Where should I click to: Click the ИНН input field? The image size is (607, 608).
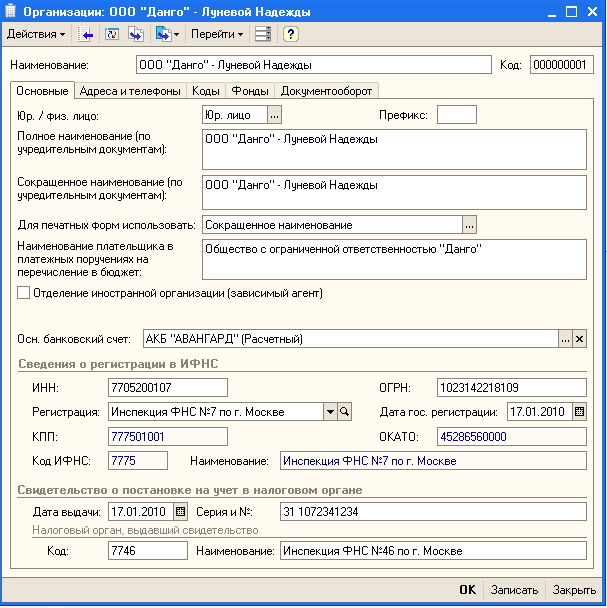pos(167,387)
